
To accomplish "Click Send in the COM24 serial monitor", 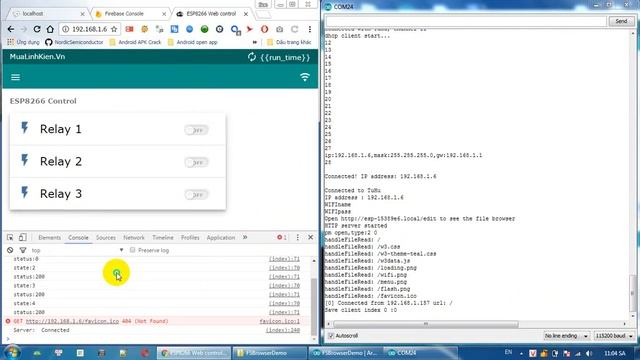I will click(x=621, y=21).
